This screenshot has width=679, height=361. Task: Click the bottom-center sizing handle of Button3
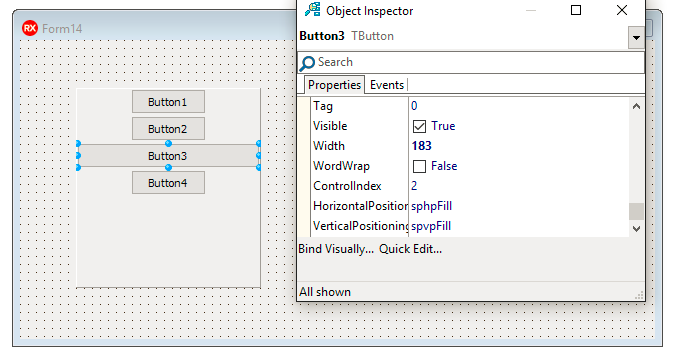pos(168,168)
